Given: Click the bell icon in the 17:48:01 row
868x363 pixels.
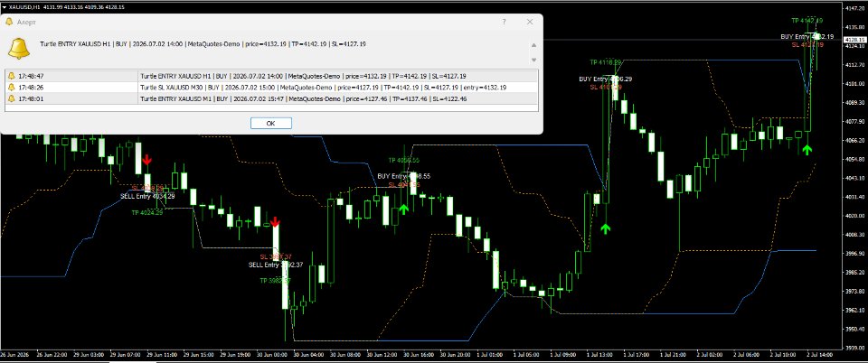Looking at the screenshot, I should [x=11, y=98].
